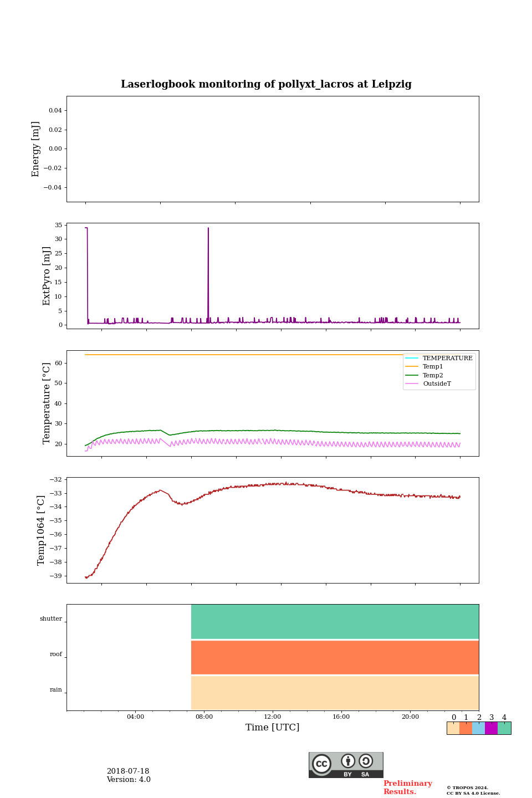Click the '0.04' tick on Energy axis
Screen dimensions: 532x798
55,110
